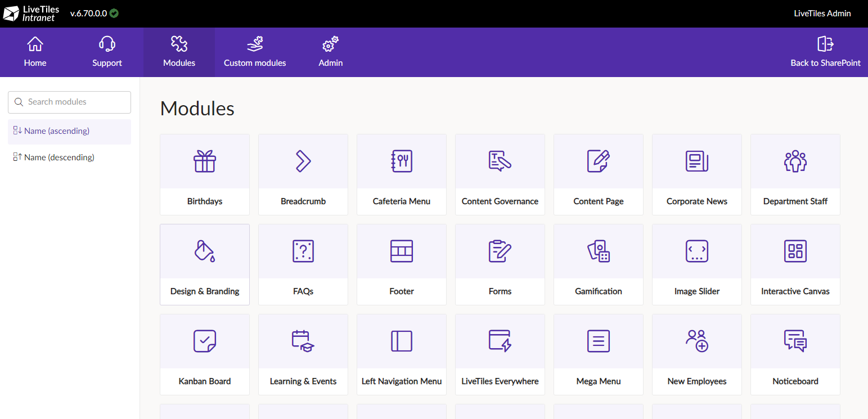This screenshot has height=419, width=868.
Task: Switch to Custom modules tab
Action: (255, 52)
